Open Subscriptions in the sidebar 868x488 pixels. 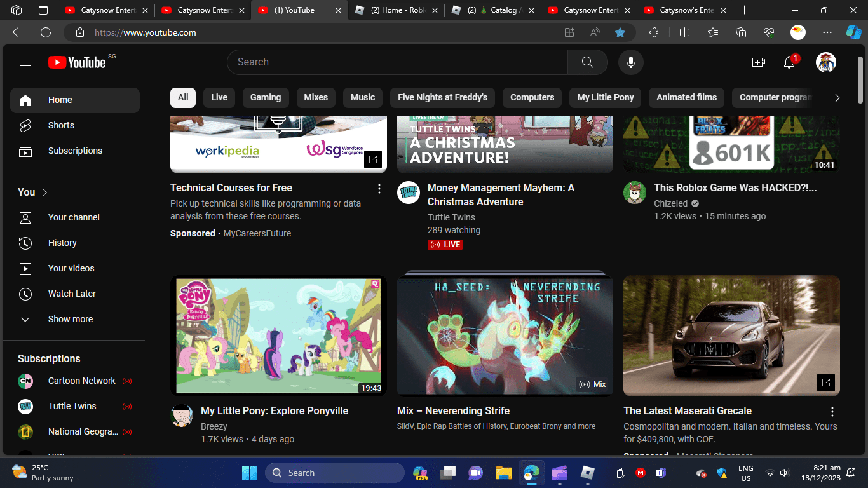coord(75,151)
